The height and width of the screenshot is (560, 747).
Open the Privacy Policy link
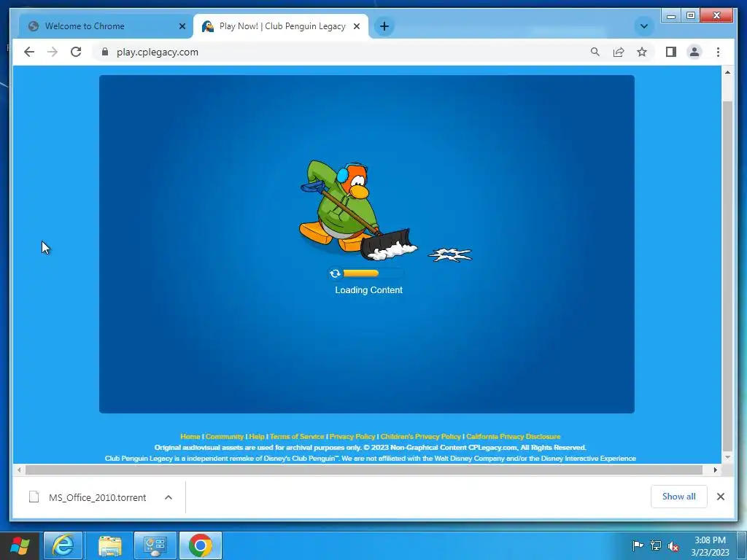[352, 436]
